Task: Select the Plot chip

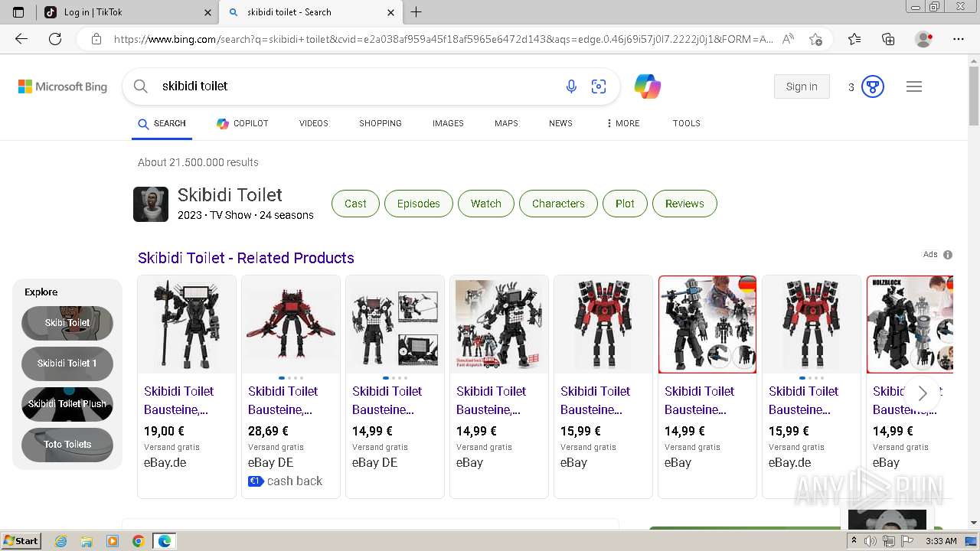Action: tap(625, 204)
